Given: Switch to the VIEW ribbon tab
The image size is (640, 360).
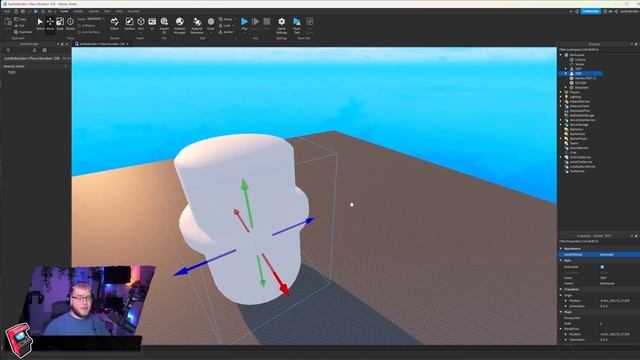Looking at the screenshot, I should point(119,11).
